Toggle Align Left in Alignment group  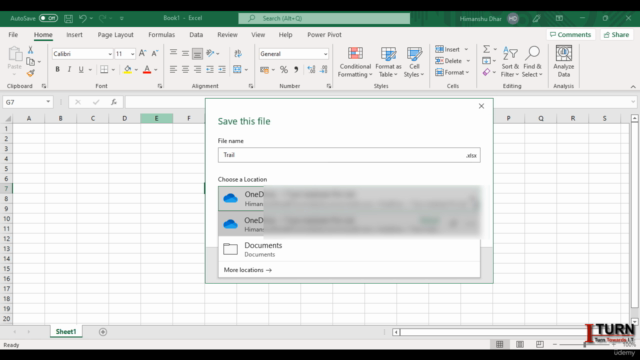[x=173, y=70]
